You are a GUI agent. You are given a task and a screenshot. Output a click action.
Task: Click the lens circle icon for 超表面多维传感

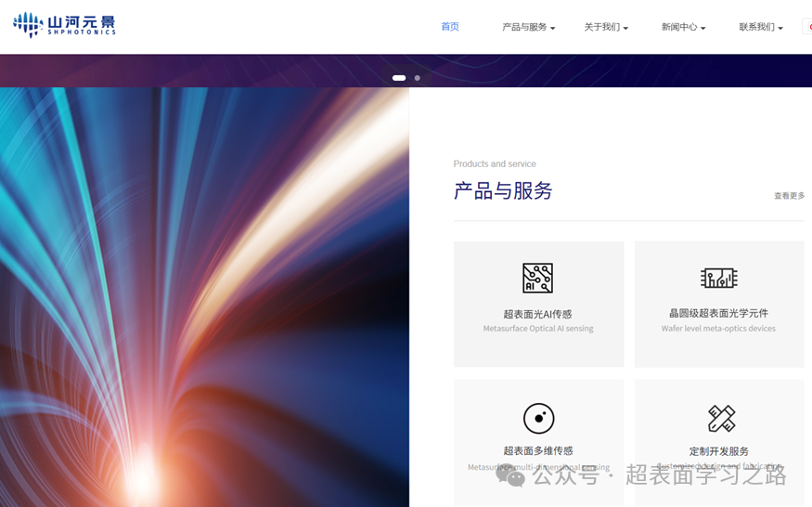pyautogui.click(x=538, y=419)
